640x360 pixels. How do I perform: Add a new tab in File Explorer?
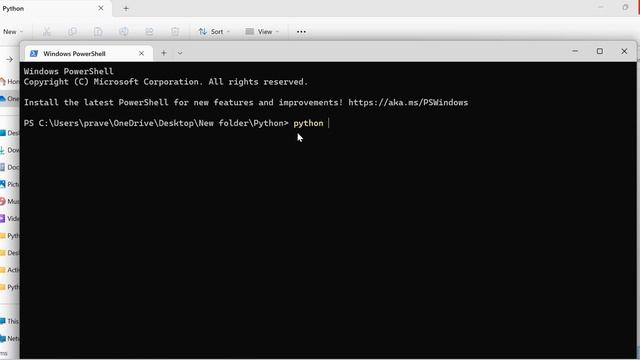click(126, 8)
